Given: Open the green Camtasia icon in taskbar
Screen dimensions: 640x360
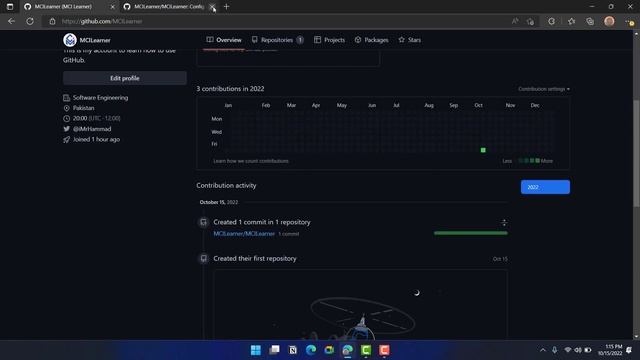Looking at the screenshot, I should (366, 350).
